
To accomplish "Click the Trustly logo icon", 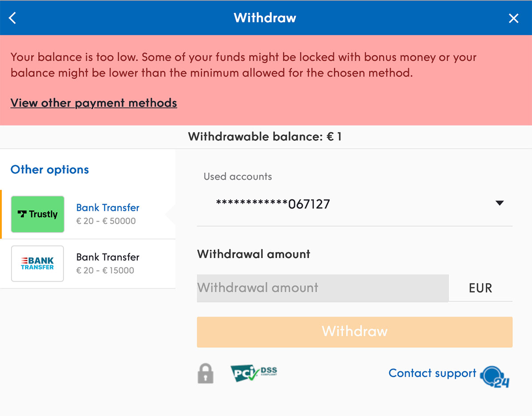I will click(38, 214).
